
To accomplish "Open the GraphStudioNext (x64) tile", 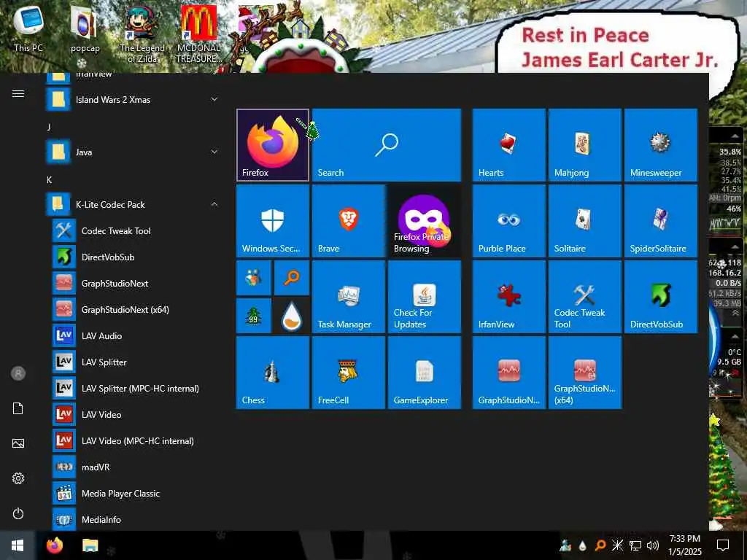I will 584,373.
